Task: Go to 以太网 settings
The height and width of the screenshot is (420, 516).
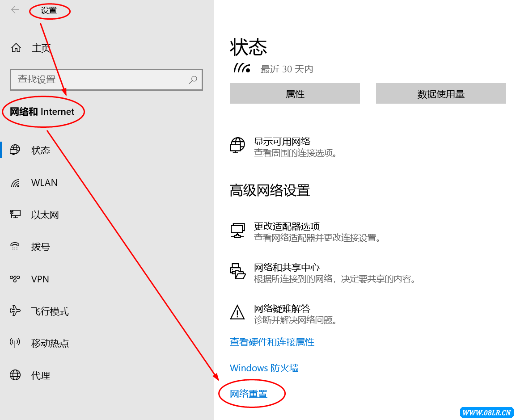Action: coord(45,215)
